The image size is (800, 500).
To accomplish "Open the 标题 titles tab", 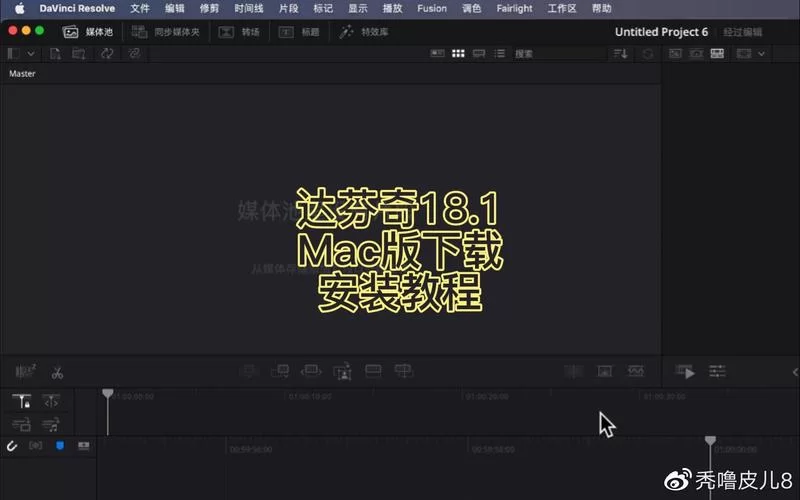I will click(x=299, y=32).
